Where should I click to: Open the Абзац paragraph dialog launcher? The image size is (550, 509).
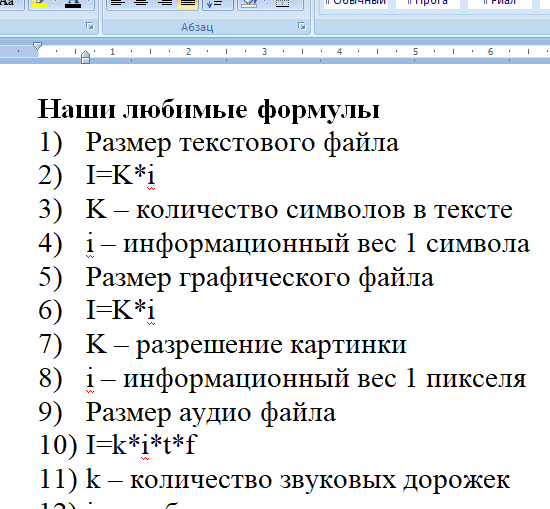[x=301, y=26]
